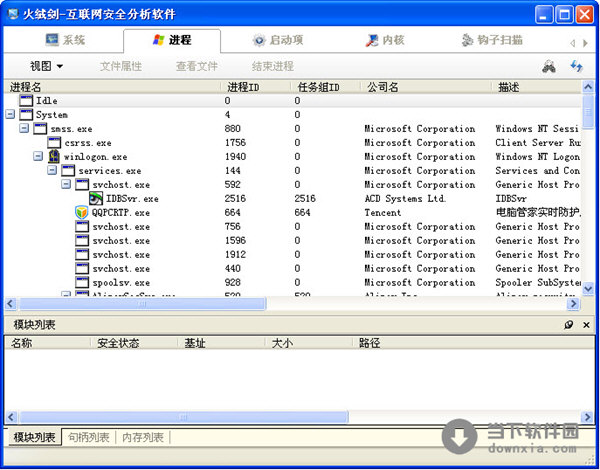Sort by the 任务组ID column header
The image size is (600, 470).
coord(326,87)
